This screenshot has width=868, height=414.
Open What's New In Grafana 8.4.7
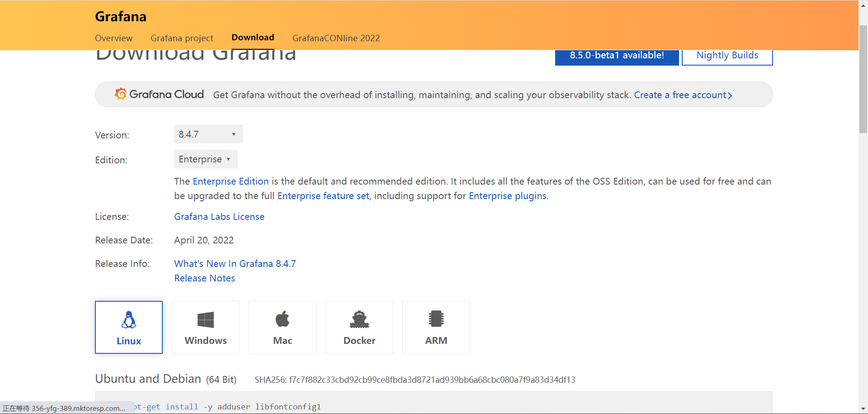235,264
